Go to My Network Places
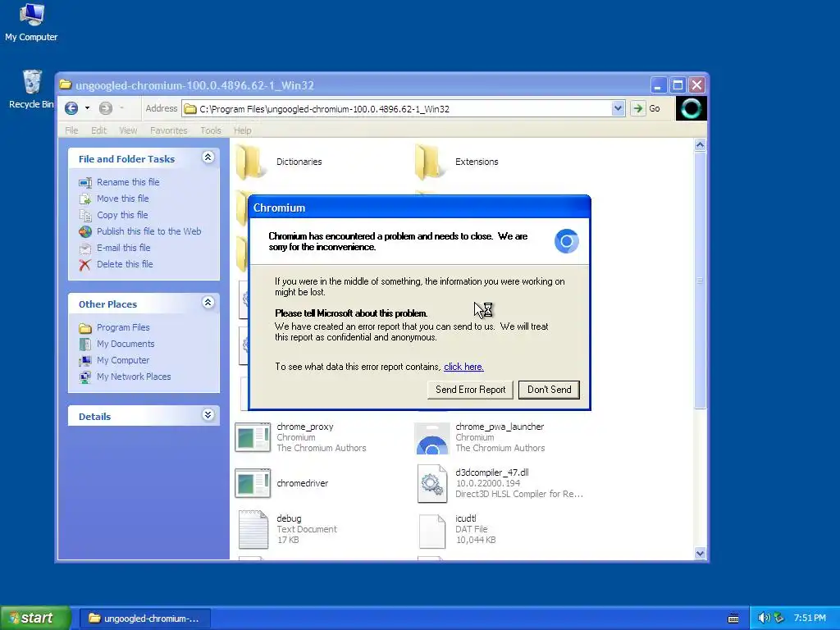The width and height of the screenshot is (840, 630). click(134, 377)
